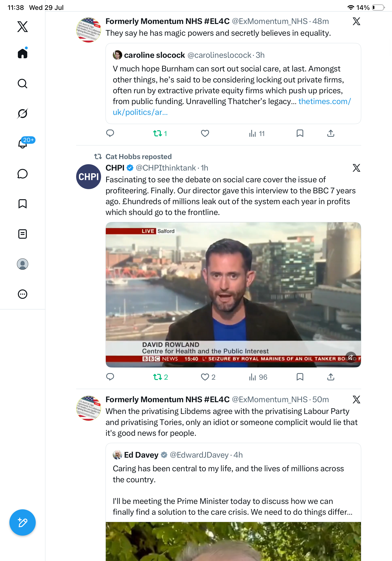Open @CHPIthinktank profile handle
Screen dimensions: 392x561
(x=166, y=168)
